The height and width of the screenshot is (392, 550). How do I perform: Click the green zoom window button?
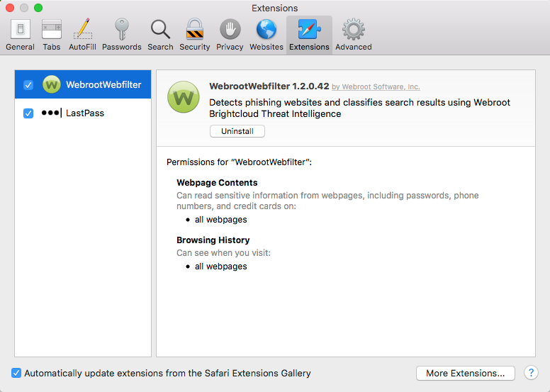[x=38, y=8]
